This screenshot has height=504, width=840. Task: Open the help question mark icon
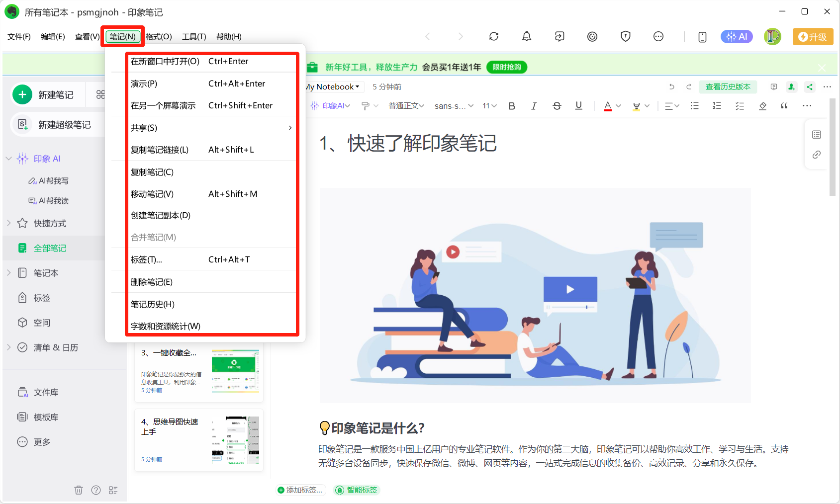[x=96, y=490]
